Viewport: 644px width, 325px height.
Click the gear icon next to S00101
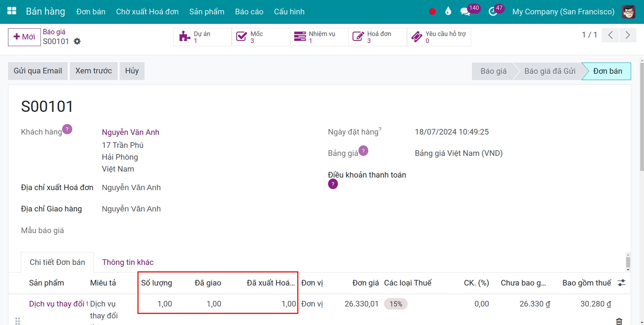tap(77, 42)
